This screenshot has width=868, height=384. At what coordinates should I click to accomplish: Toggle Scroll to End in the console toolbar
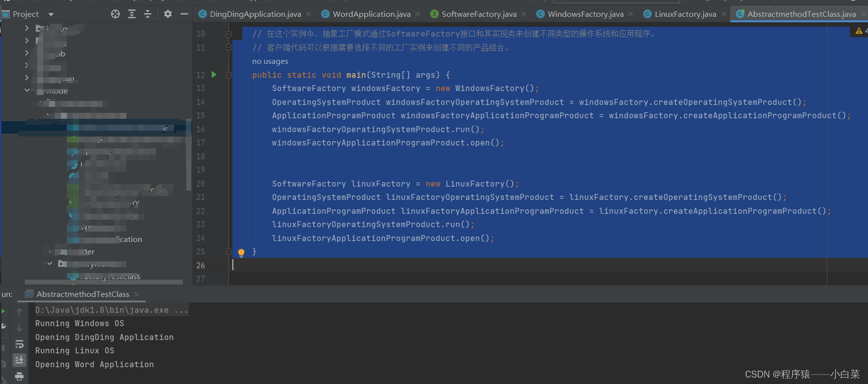19,360
